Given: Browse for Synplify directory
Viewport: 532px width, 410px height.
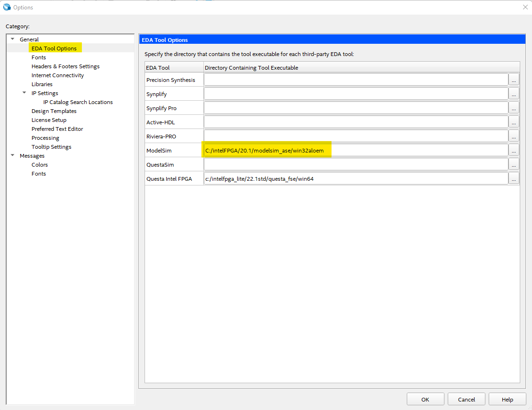Looking at the screenshot, I should pos(514,94).
